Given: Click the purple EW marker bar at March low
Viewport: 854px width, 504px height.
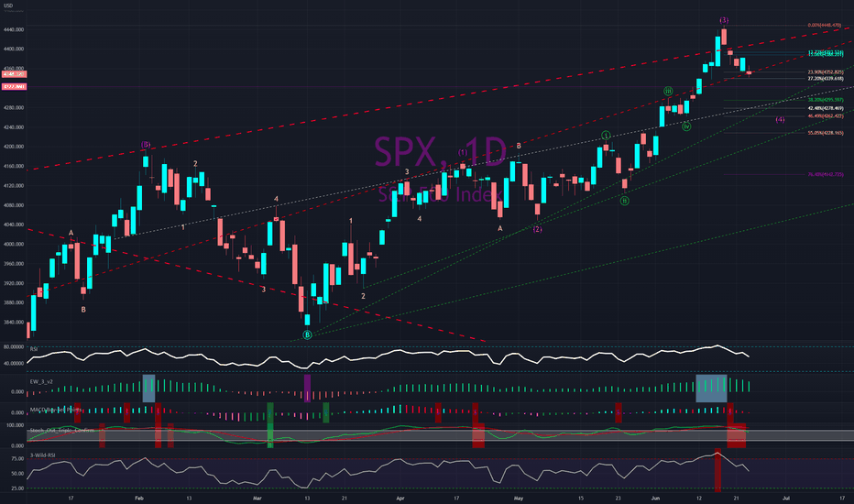Looking at the screenshot, I should pyautogui.click(x=307, y=389).
